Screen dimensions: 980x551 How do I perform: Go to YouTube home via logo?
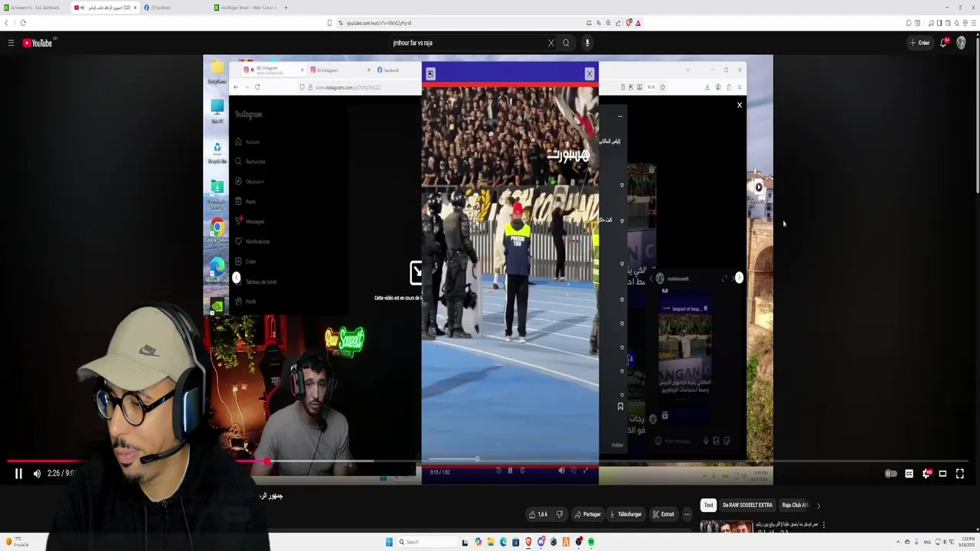pyautogui.click(x=37, y=43)
